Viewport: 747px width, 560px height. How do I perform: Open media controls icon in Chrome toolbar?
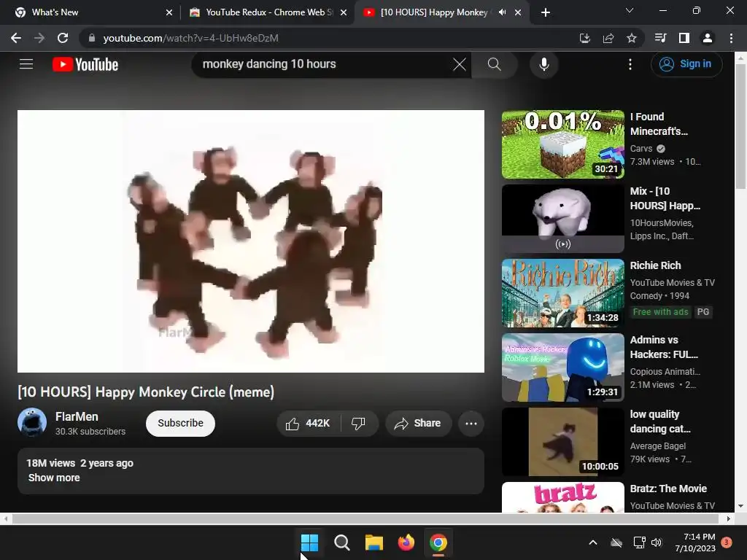coord(660,38)
